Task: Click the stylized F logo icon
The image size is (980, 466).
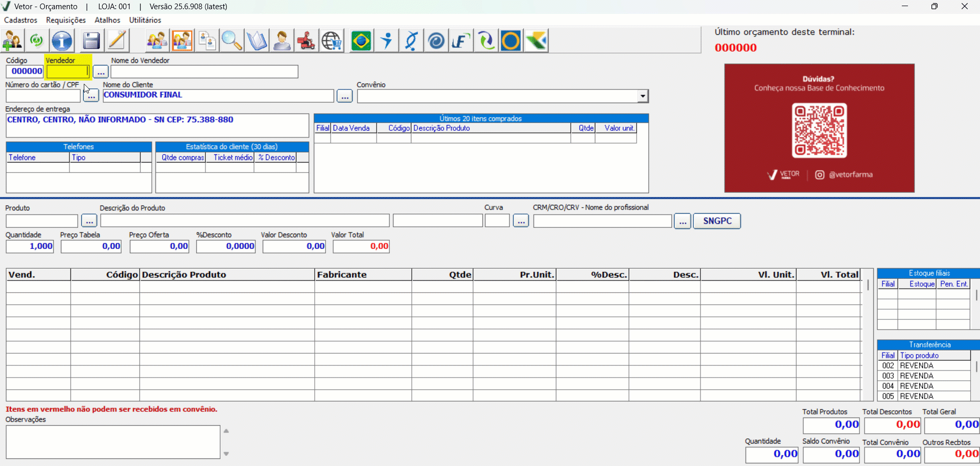Action: point(461,41)
